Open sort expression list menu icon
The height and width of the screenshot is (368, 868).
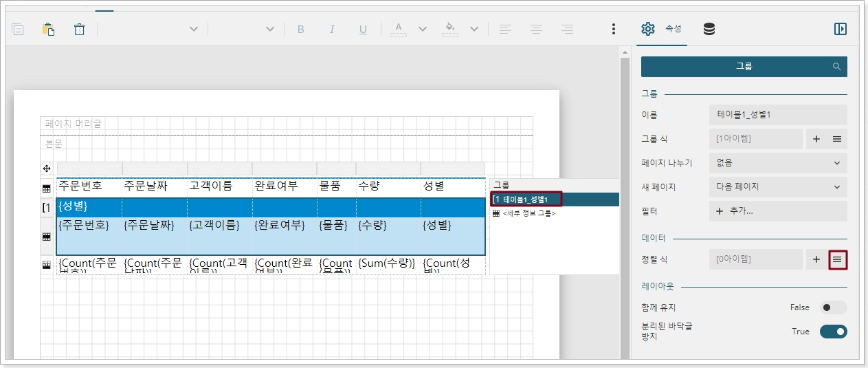pos(837,259)
